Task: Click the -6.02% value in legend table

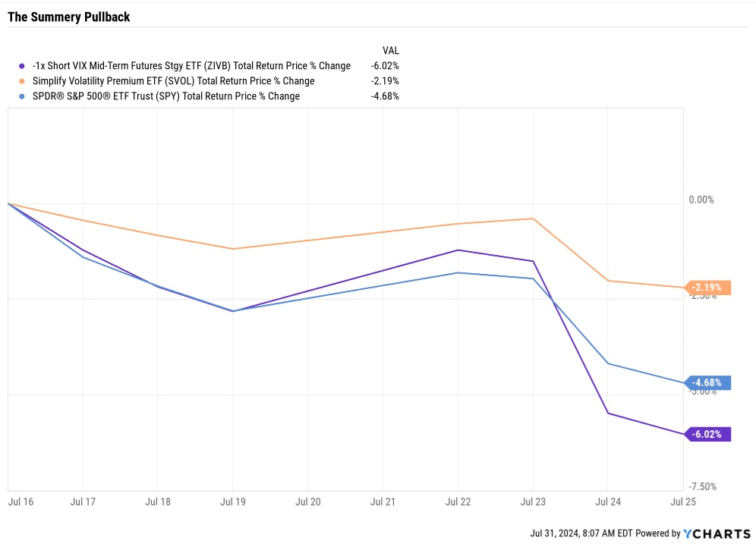Action: [x=385, y=66]
